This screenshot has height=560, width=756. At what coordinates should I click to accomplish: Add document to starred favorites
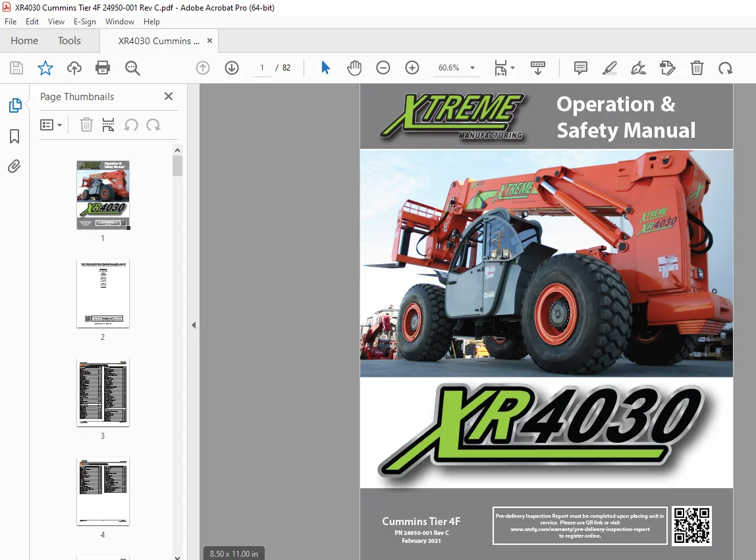coord(45,68)
